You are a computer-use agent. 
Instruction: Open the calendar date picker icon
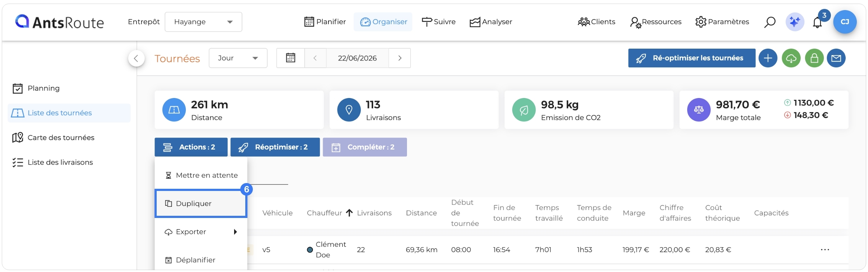coord(291,58)
